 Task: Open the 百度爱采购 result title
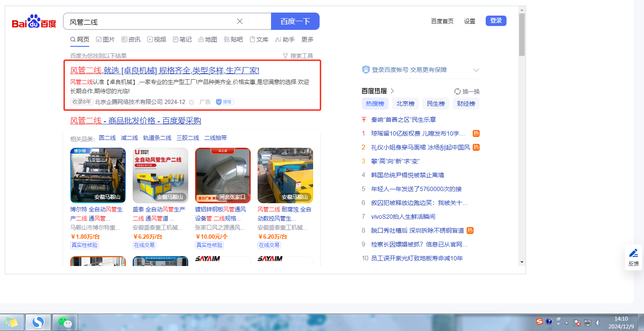click(x=136, y=120)
